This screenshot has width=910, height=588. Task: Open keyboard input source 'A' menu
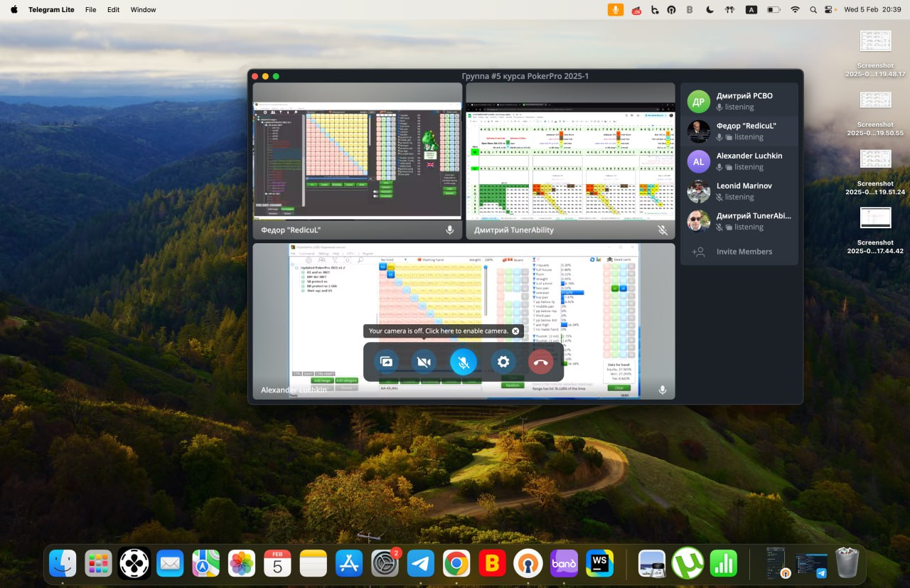[751, 10]
